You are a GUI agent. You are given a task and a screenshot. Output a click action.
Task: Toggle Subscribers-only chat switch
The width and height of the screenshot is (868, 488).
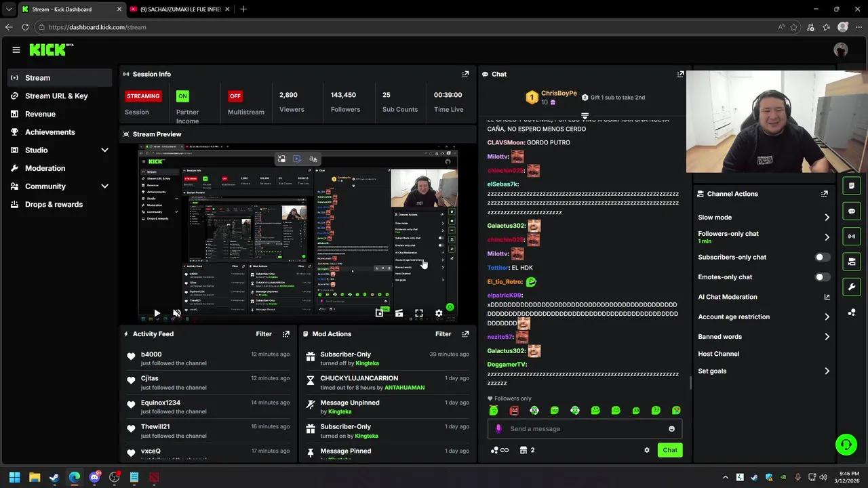pyautogui.click(x=822, y=258)
